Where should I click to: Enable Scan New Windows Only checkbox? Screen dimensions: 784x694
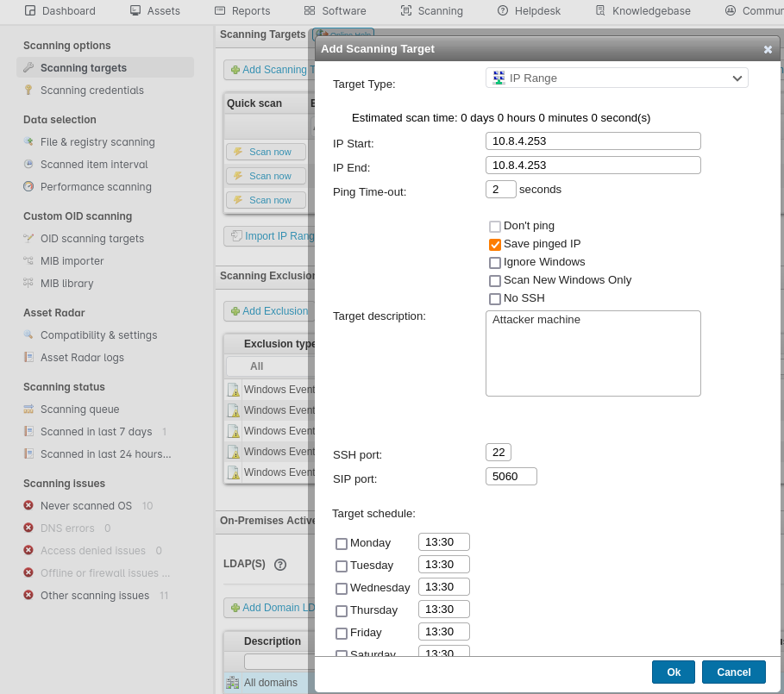[494, 280]
